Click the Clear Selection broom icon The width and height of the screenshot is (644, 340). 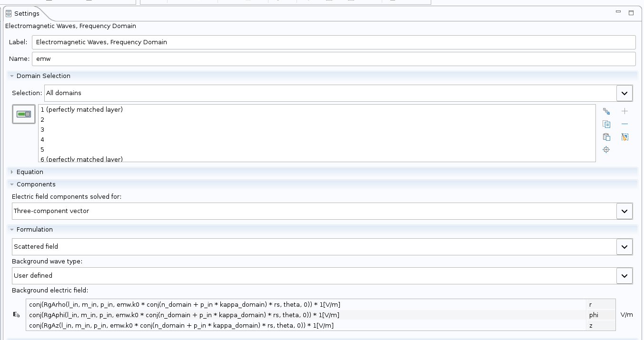(x=625, y=137)
